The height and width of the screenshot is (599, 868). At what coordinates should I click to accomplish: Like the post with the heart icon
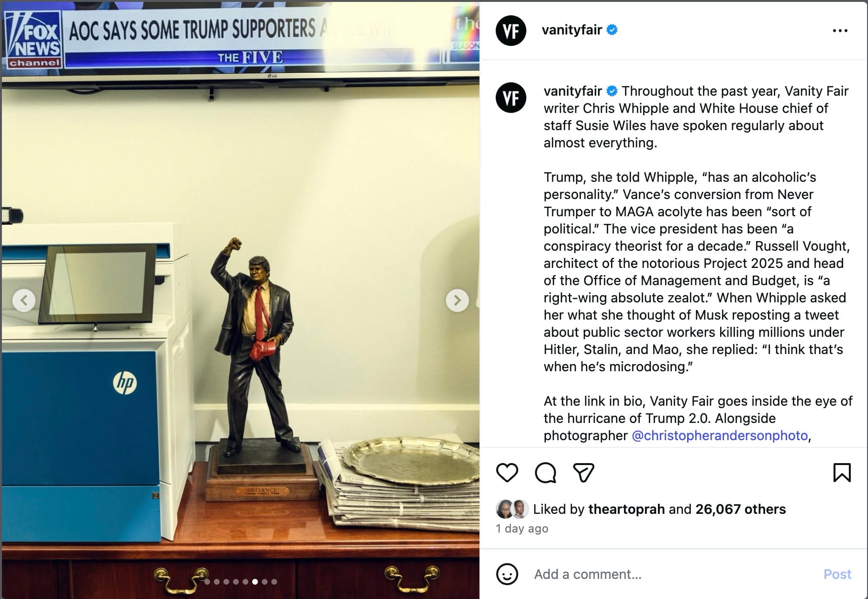(x=507, y=473)
